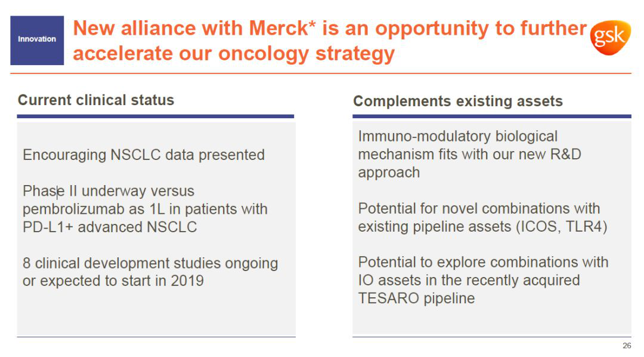Click 'Immuno-modulatory biological' text line
The width and height of the screenshot is (644, 357).
click(x=458, y=137)
